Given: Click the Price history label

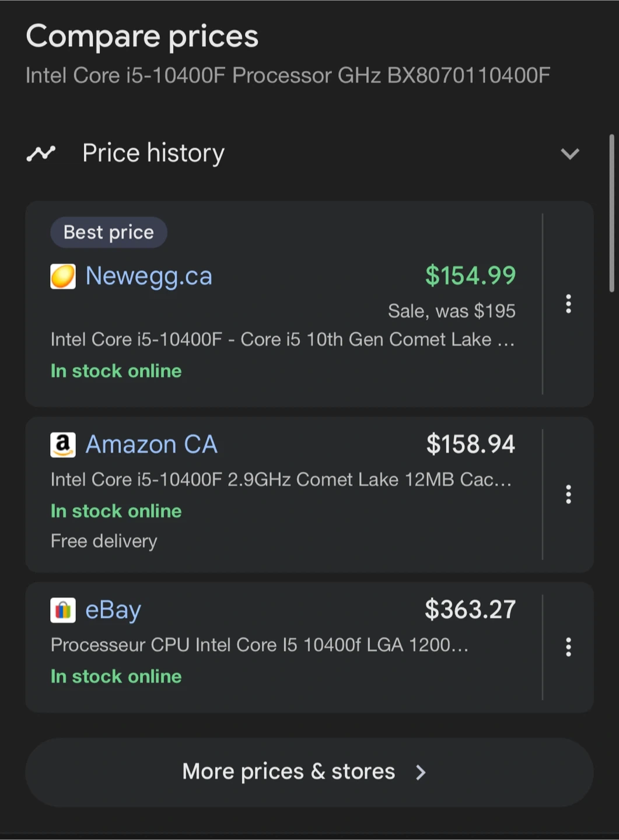Looking at the screenshot, I should coord(153,153).
